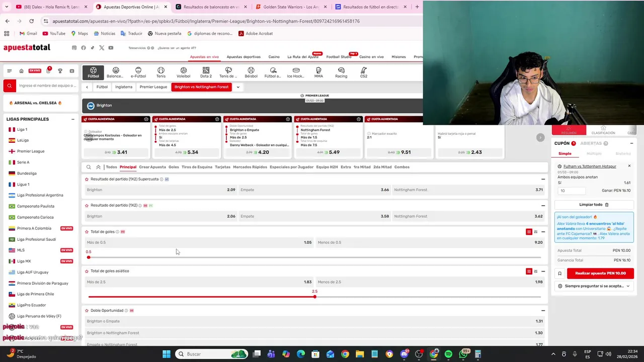Toggle list view for Total de goles
Viewport: 644px width, 362px height.
click(536, 232)
